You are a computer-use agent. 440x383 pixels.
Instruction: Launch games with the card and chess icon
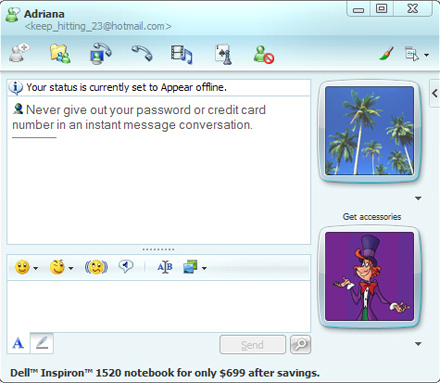pos(223,54)
